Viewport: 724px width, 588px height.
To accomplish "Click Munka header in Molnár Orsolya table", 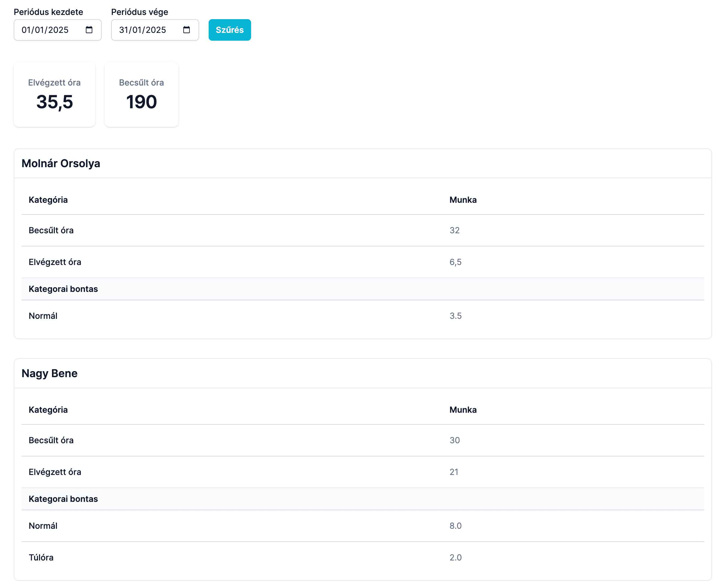I will click(x=463, y=200).
